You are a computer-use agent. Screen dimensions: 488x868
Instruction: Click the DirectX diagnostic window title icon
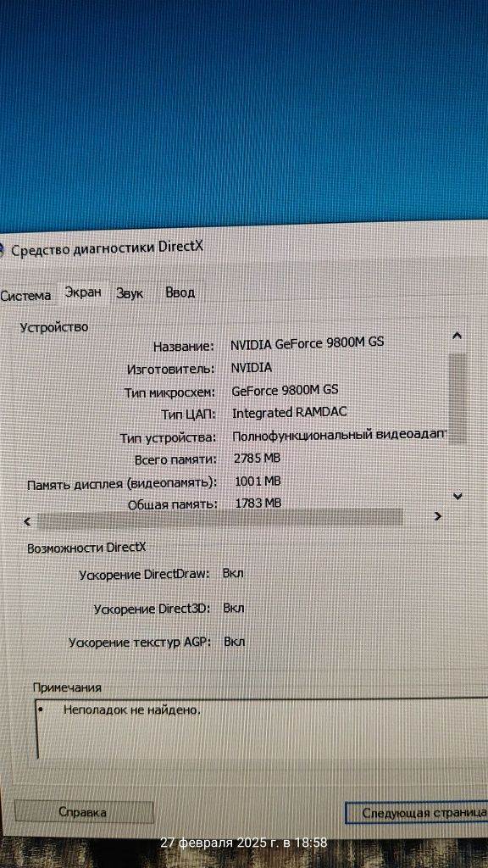[x=3, y=251]
